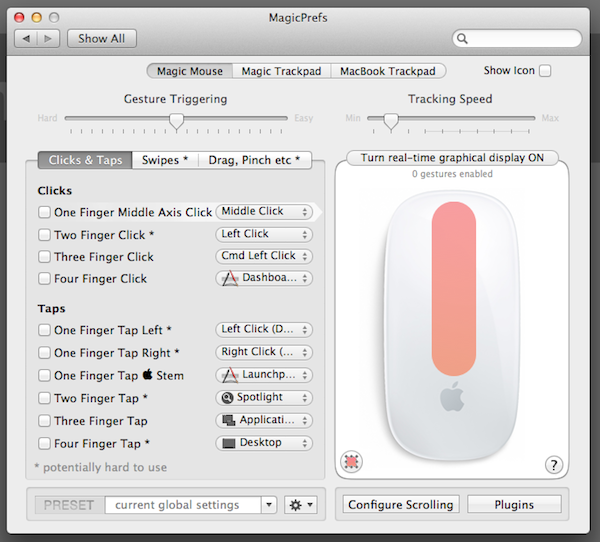
Task: Open the Application switcher dropdown
Action: (264, 420)
